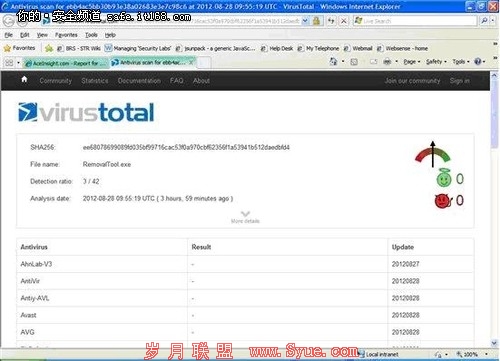
Task: Open the My Telephone favorite
Action: 318,48
